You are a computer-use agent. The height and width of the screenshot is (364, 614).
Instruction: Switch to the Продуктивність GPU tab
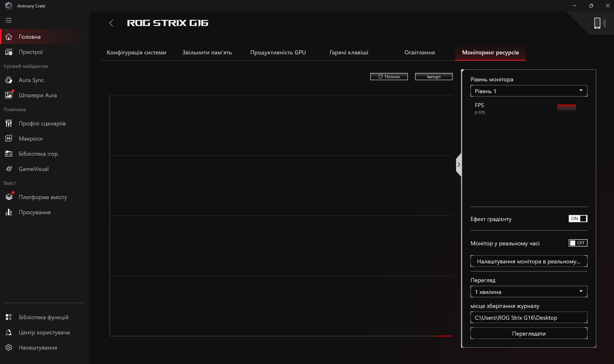(278, 52)
